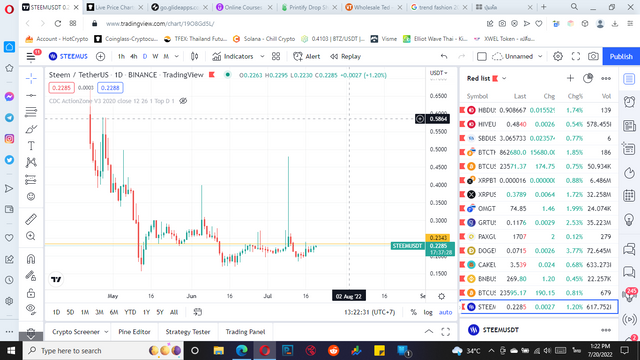
Task: Open the emoji icons tool
Action: [x=31, y=196]
